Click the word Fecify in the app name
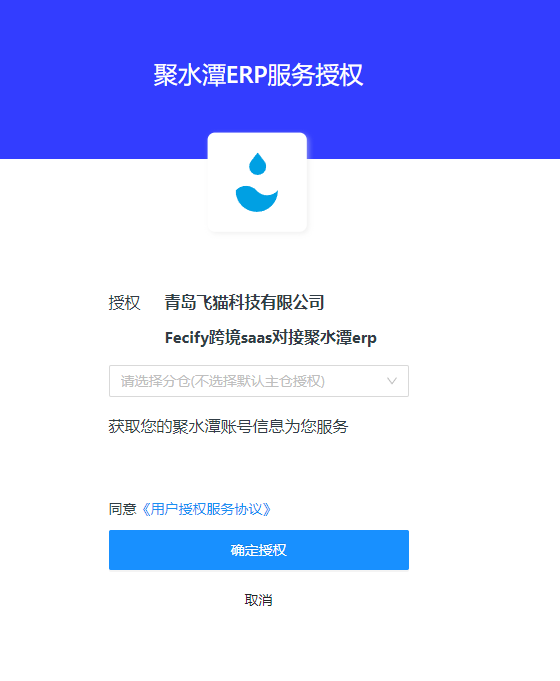560x681 pixels. tap(186, 338)
